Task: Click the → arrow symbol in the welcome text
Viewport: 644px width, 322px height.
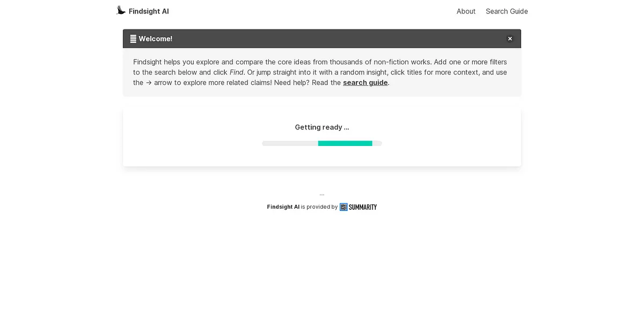Action: pos(149,83)
